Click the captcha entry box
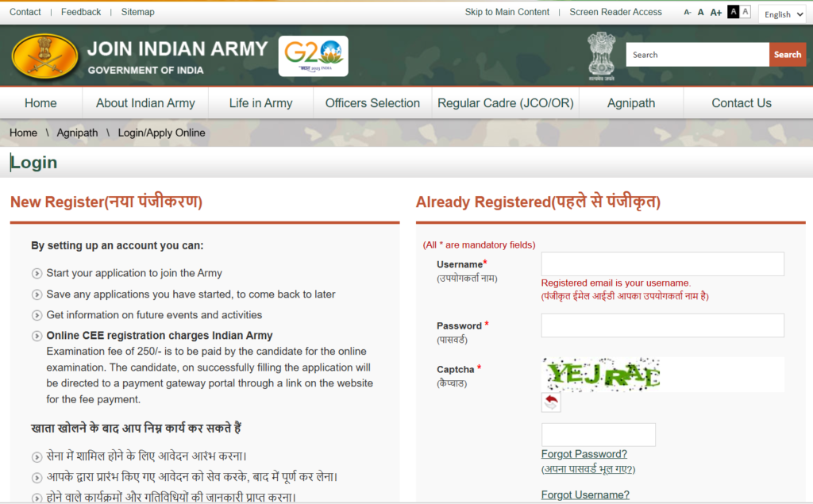This screenshot has height=504, width=813. 598,434
